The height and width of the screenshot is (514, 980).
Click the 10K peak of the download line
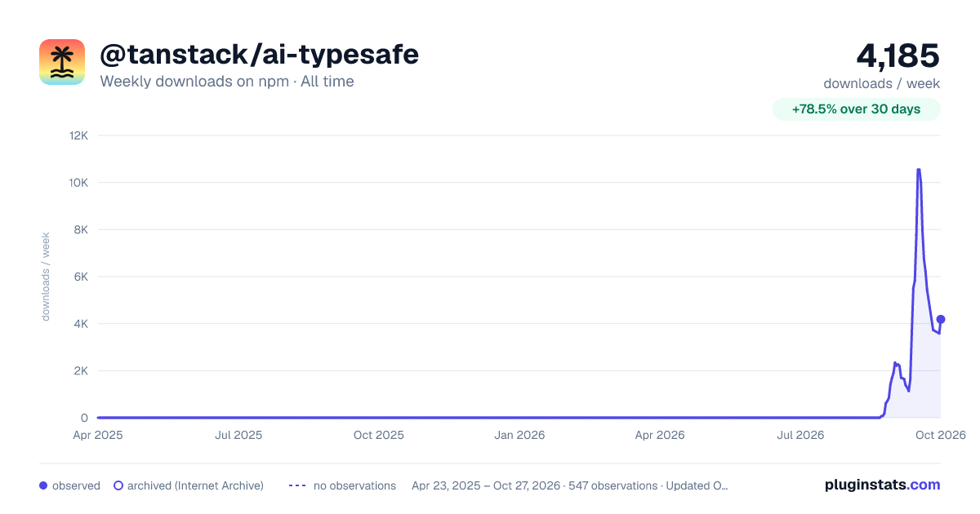919,171
